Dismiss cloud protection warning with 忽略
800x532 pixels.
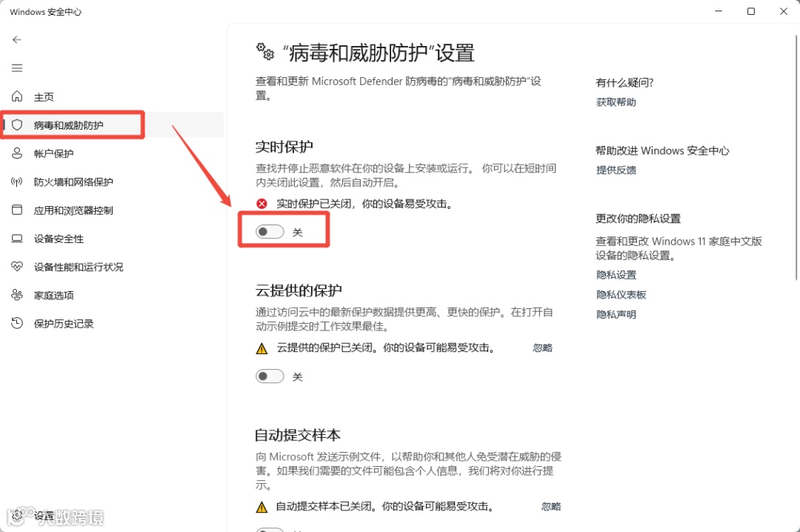pyautogui.click(x=542, y=348)
